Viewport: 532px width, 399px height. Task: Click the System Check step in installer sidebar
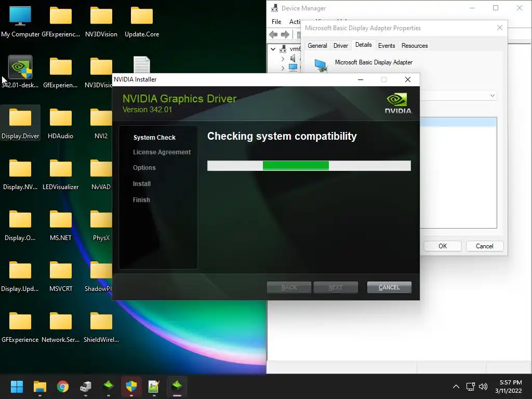click(154, 137)
